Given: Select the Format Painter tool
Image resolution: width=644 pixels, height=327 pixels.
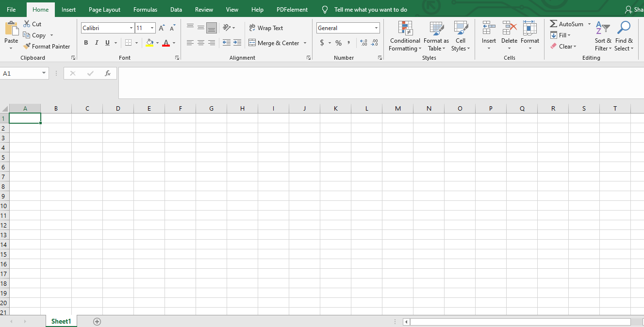Looking at the screenshot, I should (x=47, y=46).
